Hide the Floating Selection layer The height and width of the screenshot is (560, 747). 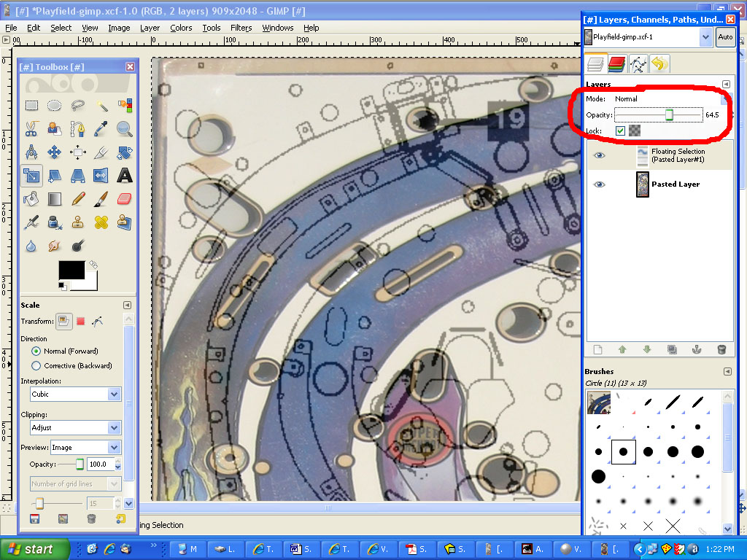[x=600, y=155]
